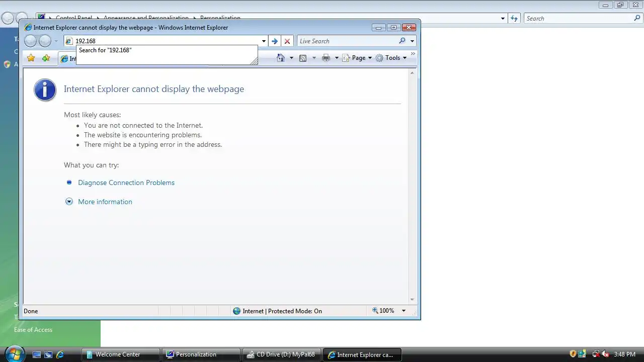
Task: Switch to Welcome Center taskbar button
Action: (121, 354)
